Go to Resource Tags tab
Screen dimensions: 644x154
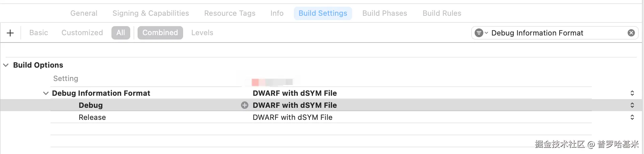pos(230,13)
